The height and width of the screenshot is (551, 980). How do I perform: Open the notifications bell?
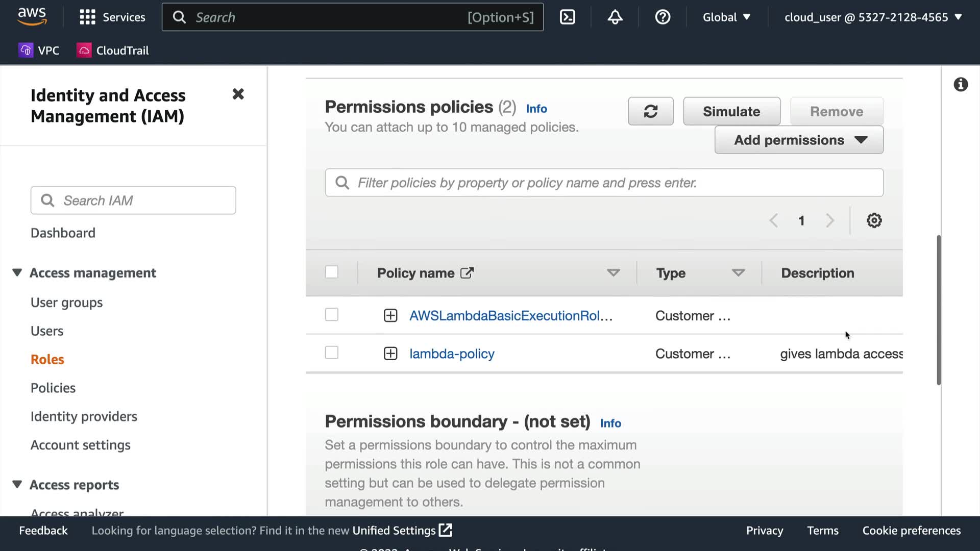(615, 17)
